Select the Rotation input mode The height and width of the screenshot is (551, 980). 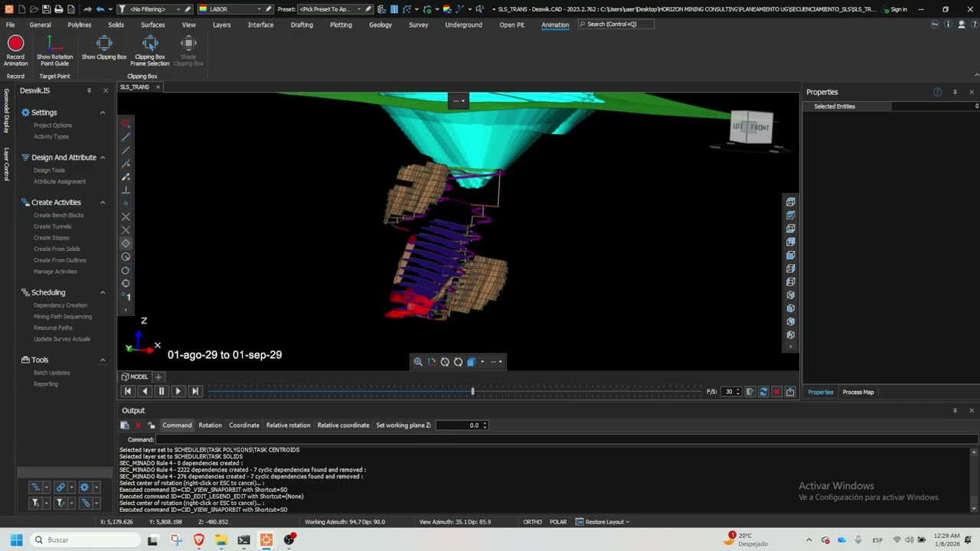coord(210,425)
